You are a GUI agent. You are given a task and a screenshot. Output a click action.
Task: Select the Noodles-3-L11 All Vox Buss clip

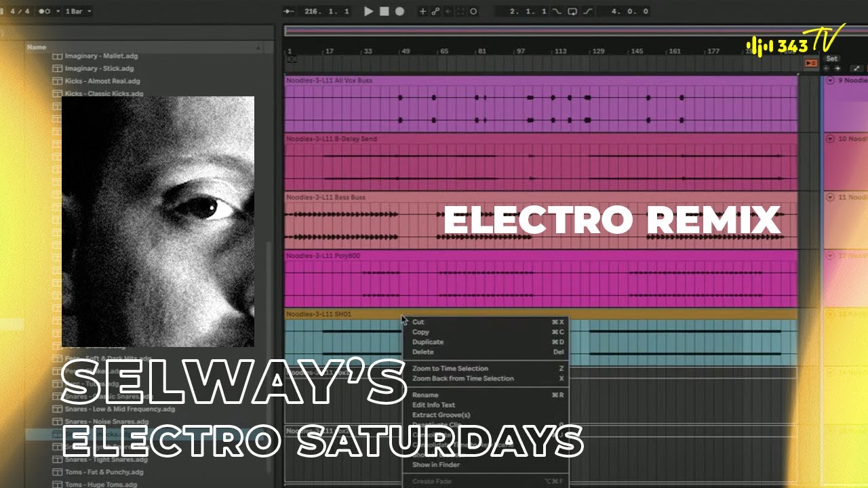tap(540, 104)
